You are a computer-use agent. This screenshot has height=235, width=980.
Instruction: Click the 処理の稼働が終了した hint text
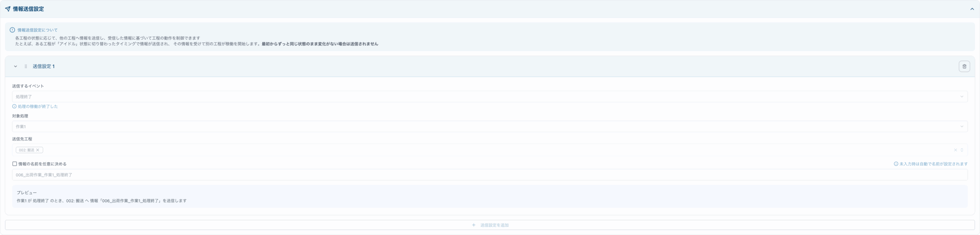point(38,106)
